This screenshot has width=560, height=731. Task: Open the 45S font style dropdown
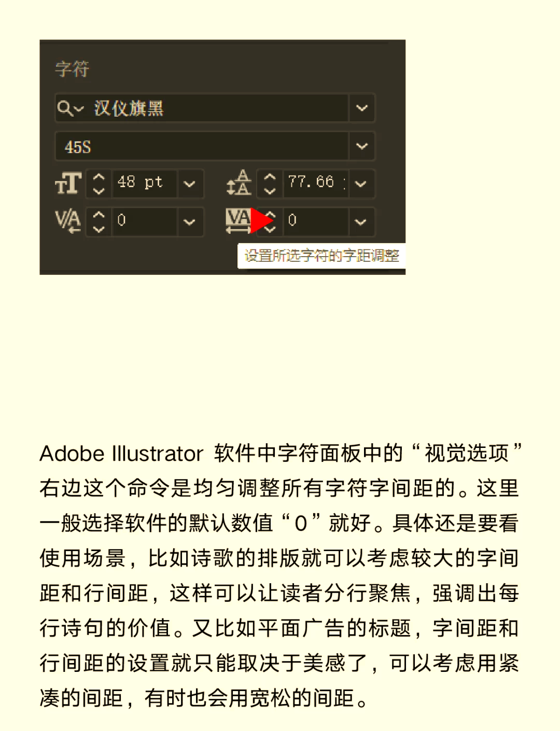361,146
